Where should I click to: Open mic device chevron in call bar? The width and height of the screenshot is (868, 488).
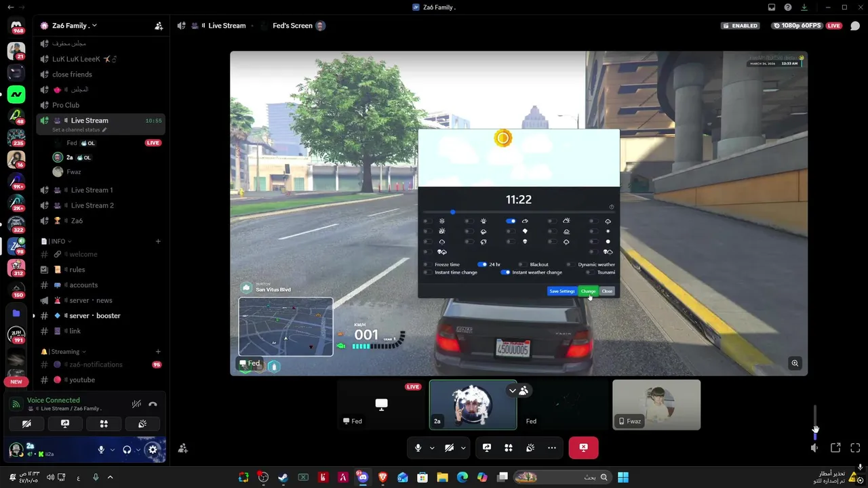[x=432, y=448]
